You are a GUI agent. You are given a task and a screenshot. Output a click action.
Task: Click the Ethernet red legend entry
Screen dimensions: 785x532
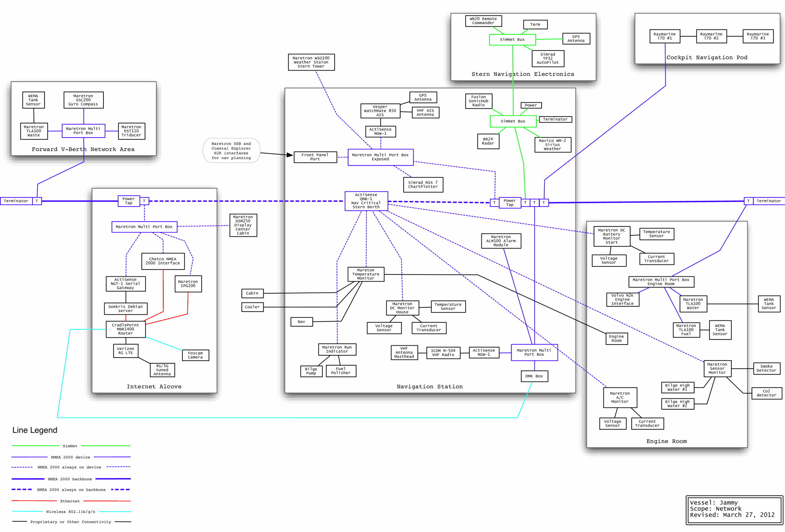pos(71,501)
